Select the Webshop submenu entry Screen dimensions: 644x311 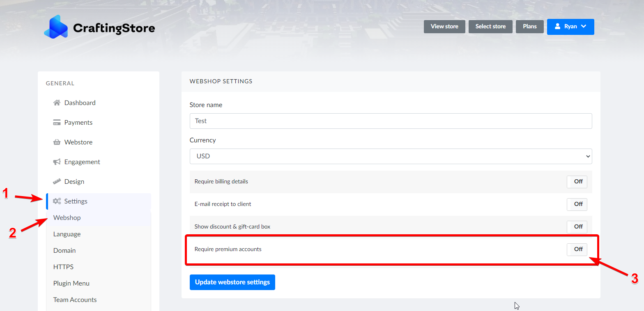click(99, 217)
